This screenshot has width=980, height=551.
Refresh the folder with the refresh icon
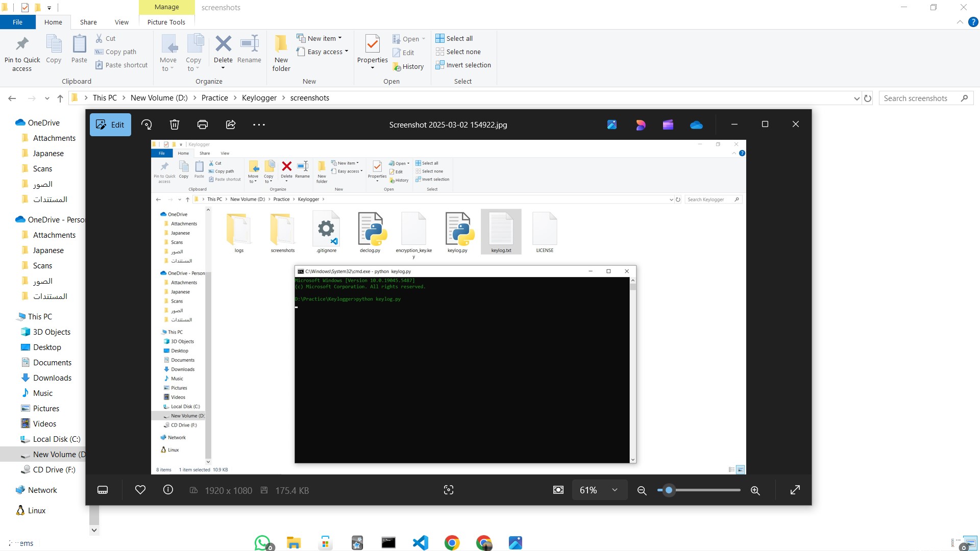coord(868,98)
